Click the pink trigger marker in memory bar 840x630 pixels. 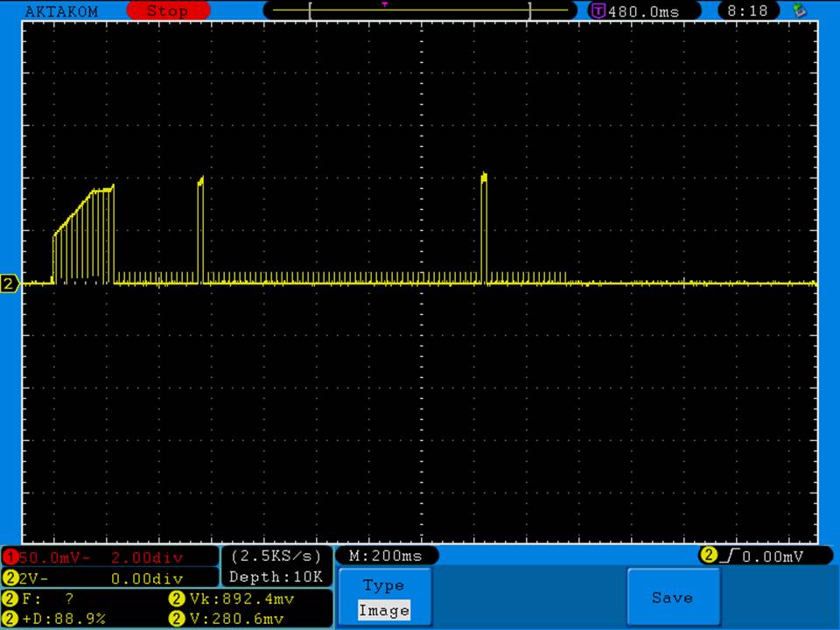(x=384, y=4)
